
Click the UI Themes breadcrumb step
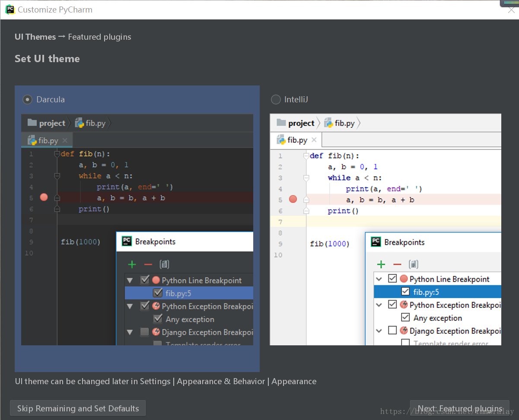[35, 37]
